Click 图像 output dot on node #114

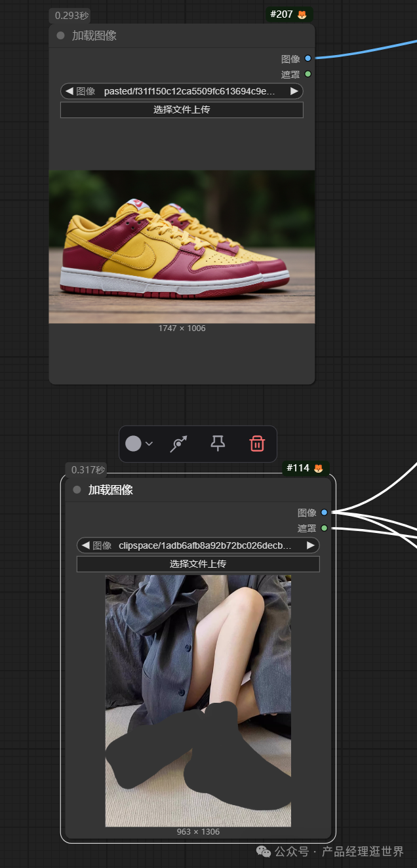click(325, 513)
